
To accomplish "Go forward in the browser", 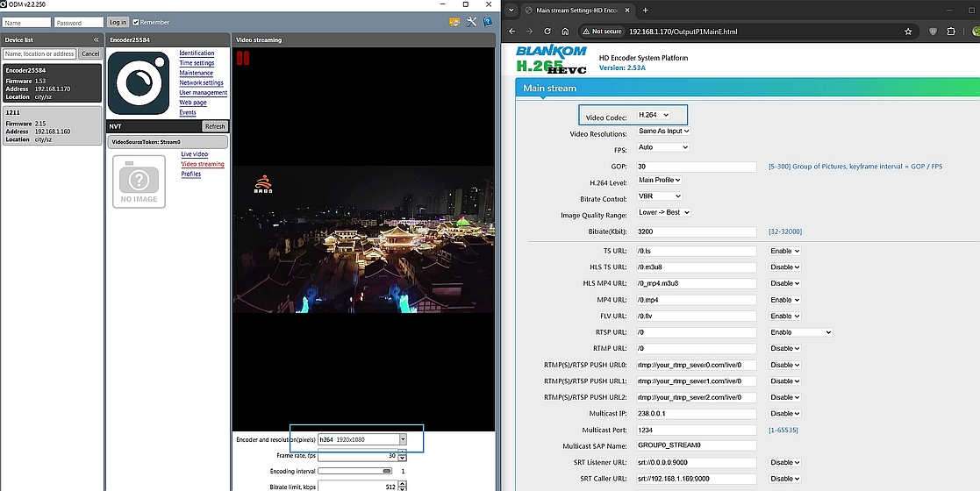I will pyautogui.click(x=529, y=32).
